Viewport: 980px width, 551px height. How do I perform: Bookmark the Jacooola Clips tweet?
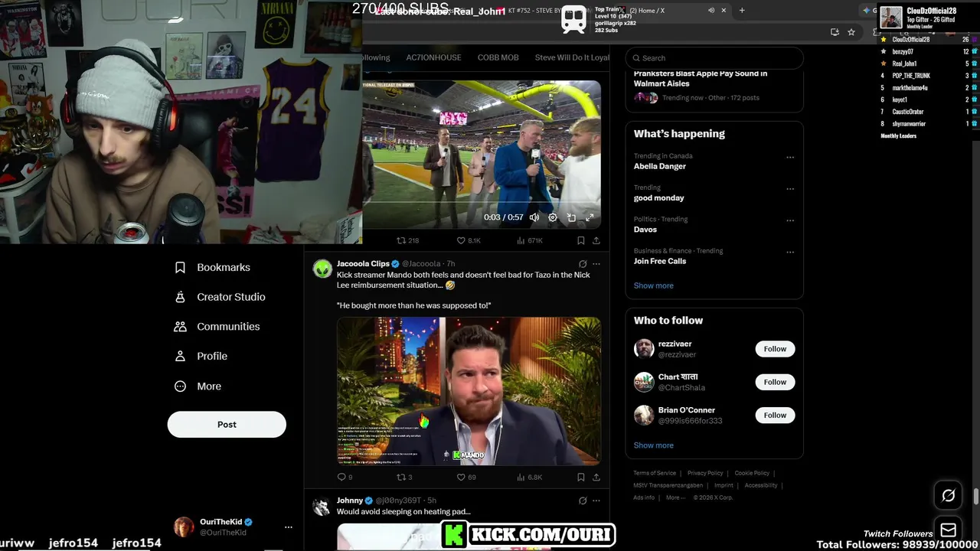coord(580,477)
